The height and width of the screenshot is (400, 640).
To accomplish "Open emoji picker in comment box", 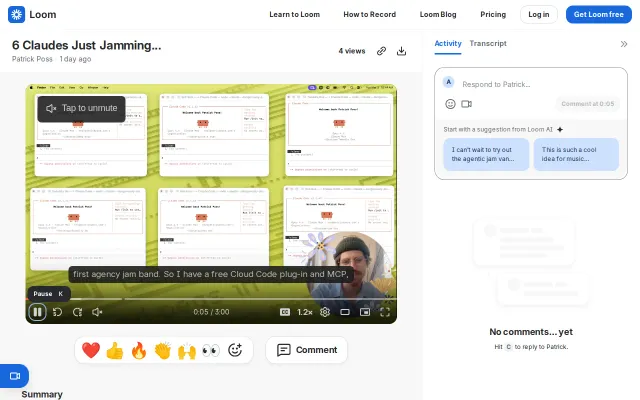I will pyautogui.click(x=450, y=104).
